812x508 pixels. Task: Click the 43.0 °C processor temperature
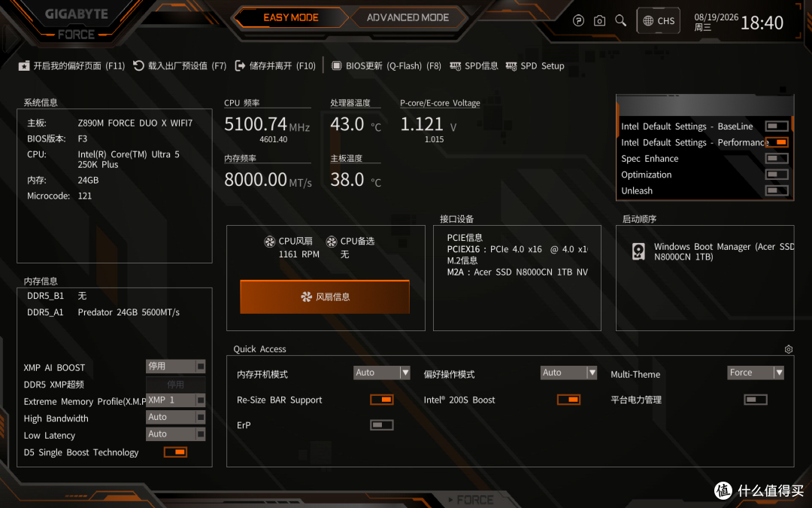[355, 124]
